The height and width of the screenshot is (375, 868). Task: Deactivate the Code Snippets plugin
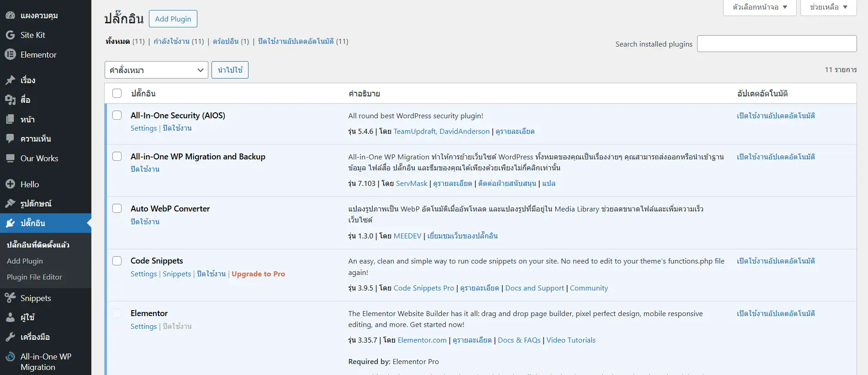(211, 274)
